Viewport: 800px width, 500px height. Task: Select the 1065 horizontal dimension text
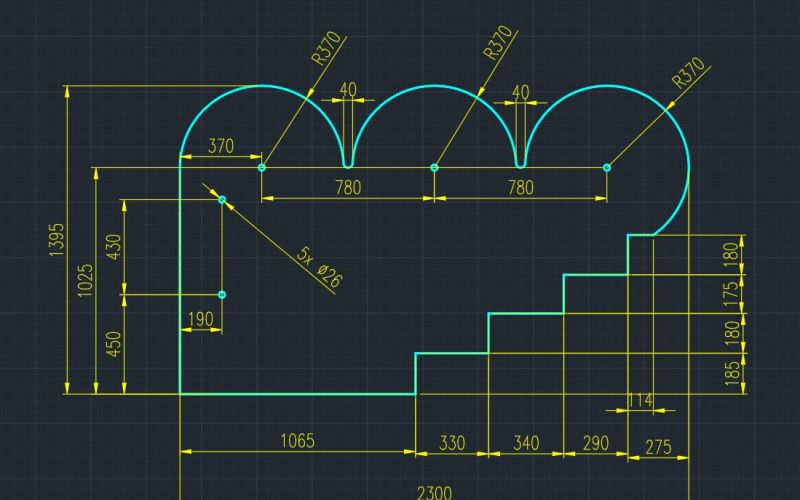pyautogui.click(x=297, y=441)
